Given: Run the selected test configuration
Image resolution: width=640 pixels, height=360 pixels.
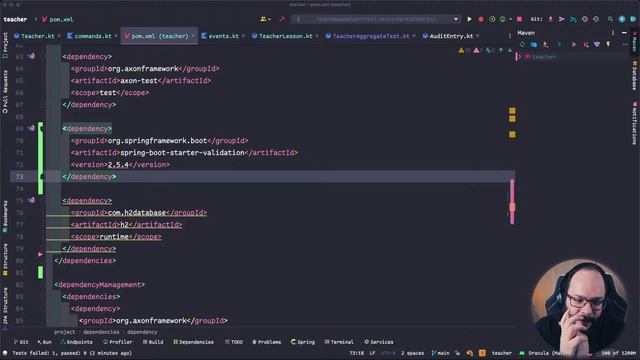Looking at the screenshot, I should click(469, 19).
